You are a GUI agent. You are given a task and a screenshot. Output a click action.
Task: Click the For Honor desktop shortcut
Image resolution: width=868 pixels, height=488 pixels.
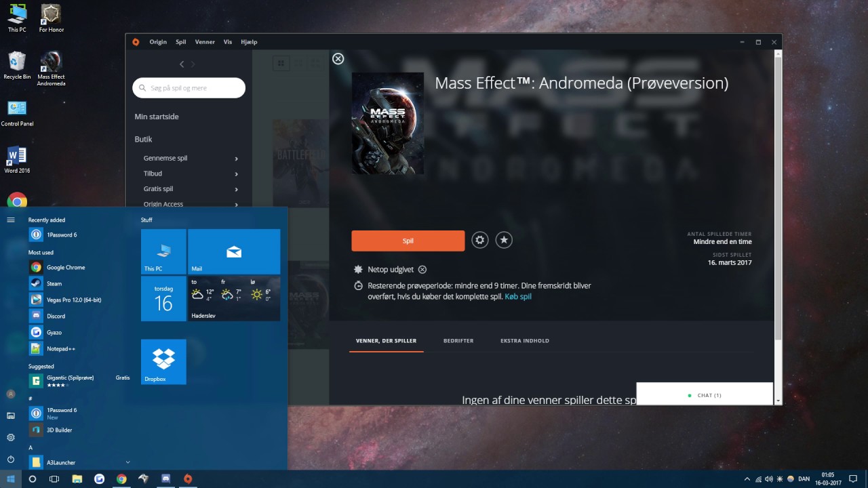51,18
